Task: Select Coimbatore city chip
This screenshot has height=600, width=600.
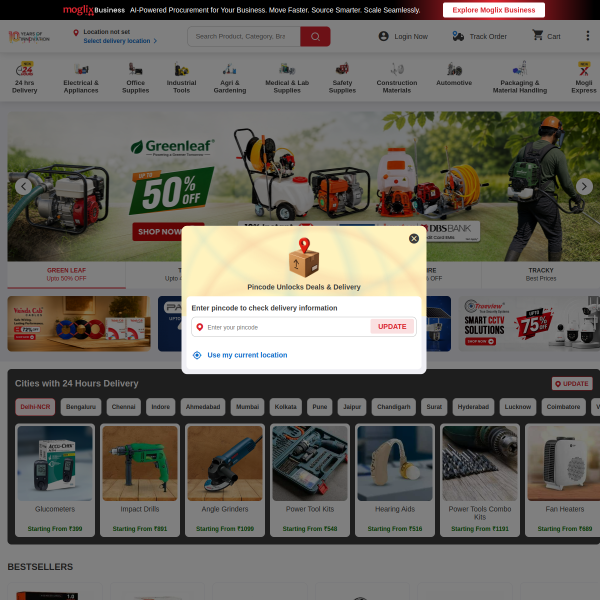Action: pyautogui.click(x=564, y=407)
